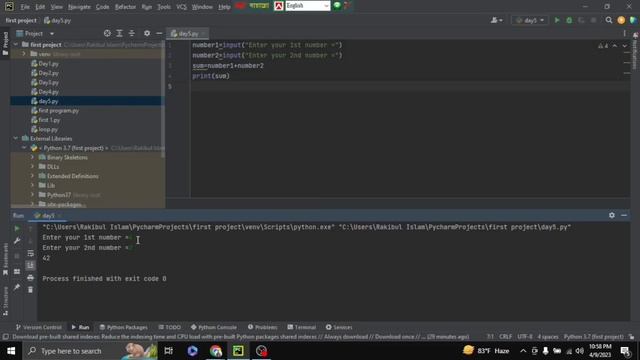Change CRLF line separator in status bar
640x360 pixels.
[505, 337]
